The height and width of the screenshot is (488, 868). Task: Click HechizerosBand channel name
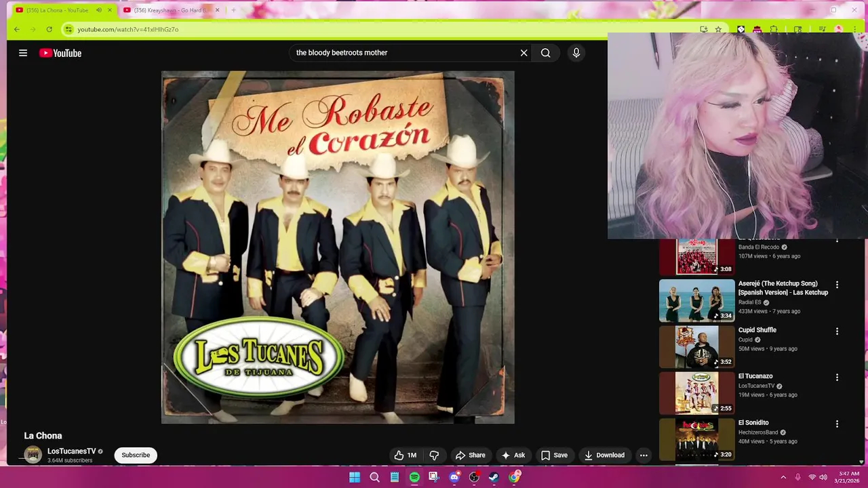pos(758,432)
